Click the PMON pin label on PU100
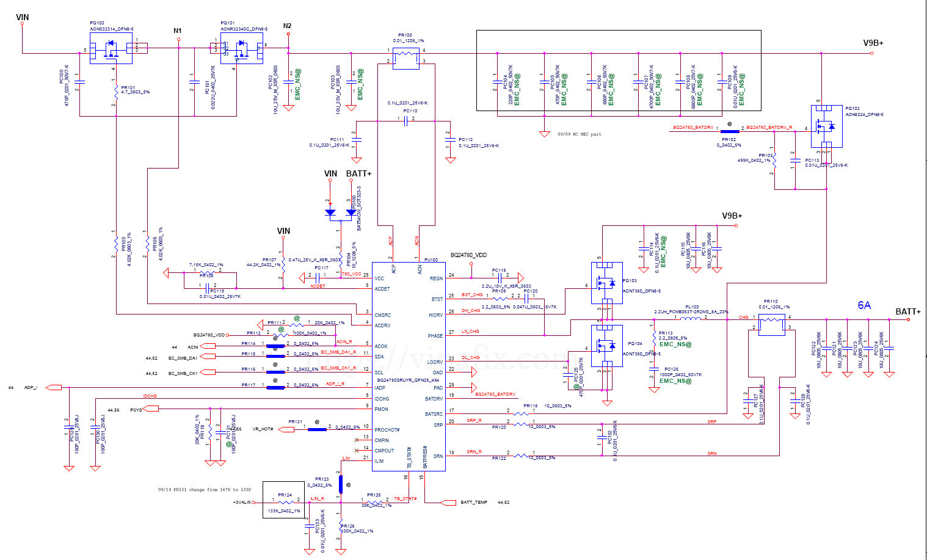This screenshot has height=560, width=927. coord(381,409)
